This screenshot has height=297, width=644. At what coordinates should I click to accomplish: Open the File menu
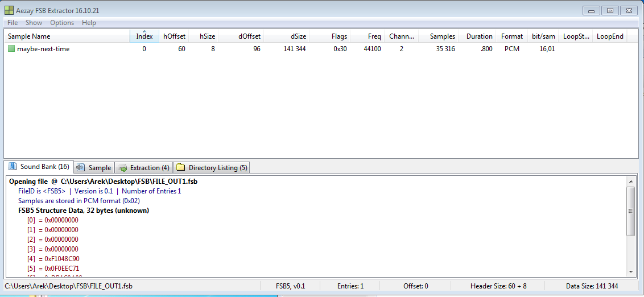point(13,23)
